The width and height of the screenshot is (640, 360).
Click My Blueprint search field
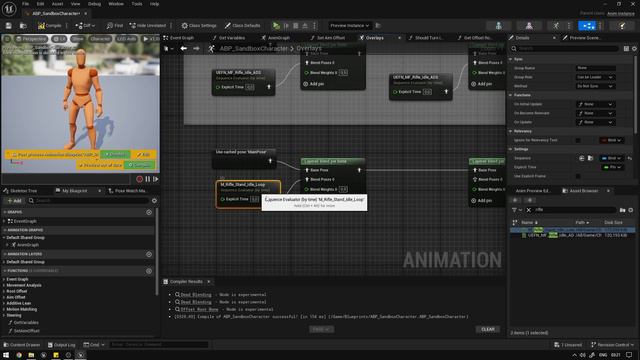pos(88,200)
